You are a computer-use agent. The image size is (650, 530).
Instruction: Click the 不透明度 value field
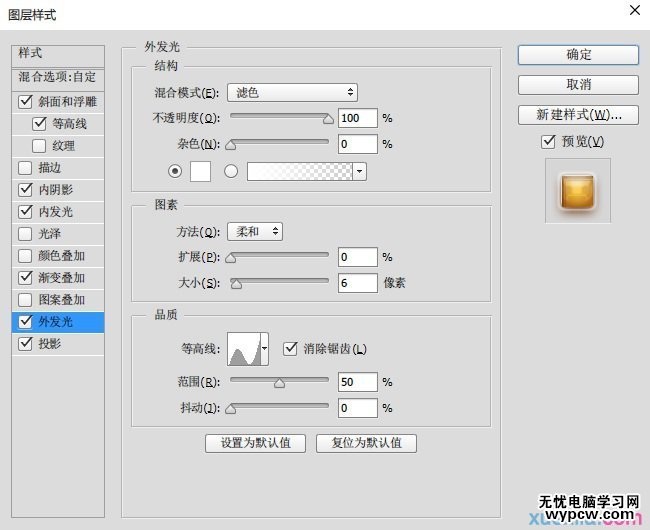coord(358,118)
